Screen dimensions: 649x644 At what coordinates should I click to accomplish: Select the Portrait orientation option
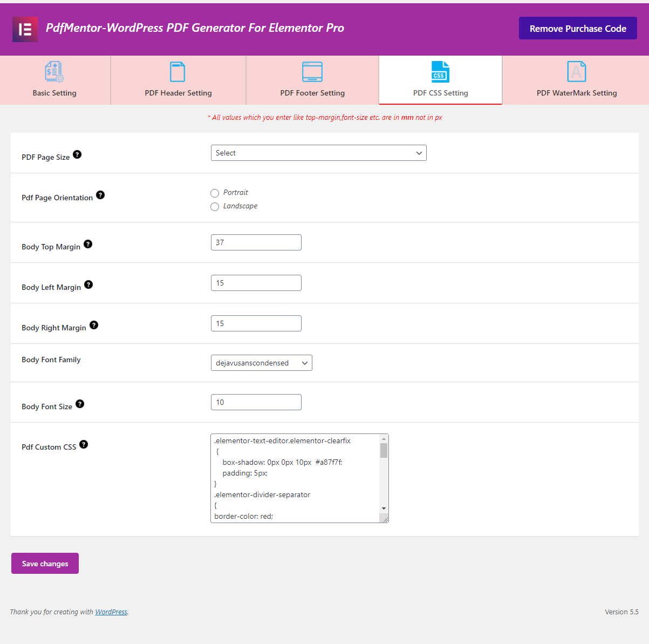215,193
